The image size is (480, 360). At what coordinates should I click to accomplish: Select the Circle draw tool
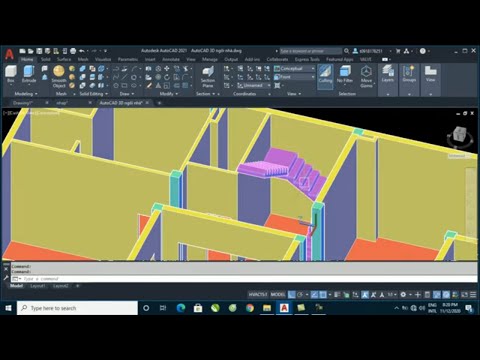pyautogui.click(x=133, y=77)
